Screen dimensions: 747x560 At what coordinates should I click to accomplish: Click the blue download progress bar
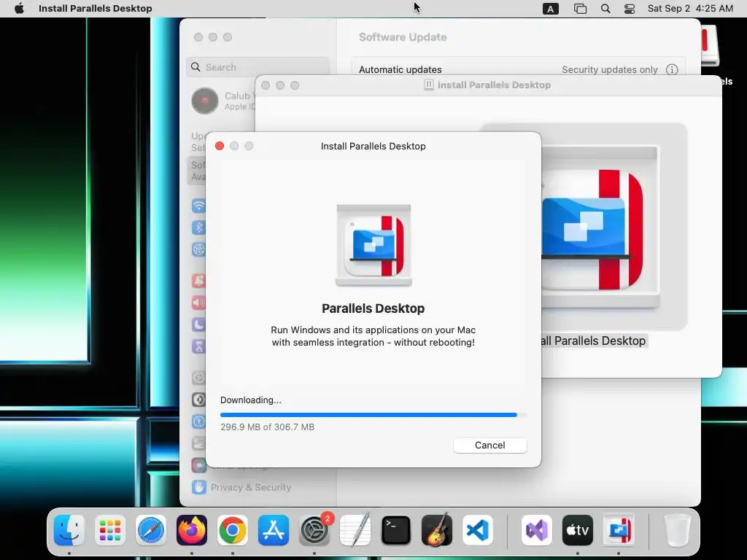373,415
